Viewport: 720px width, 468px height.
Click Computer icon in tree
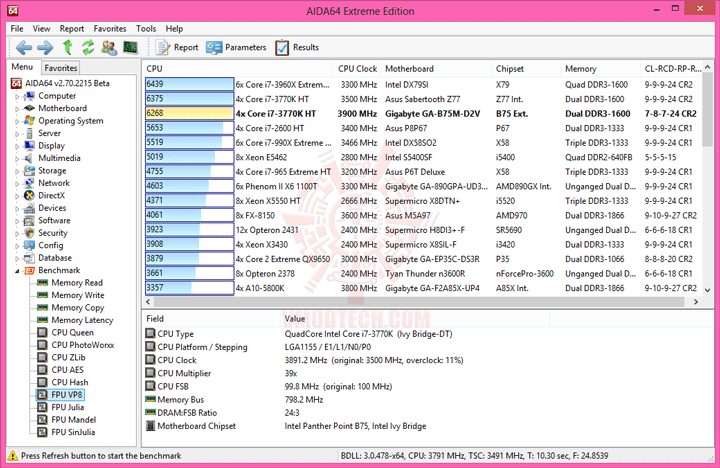coord(29,96)
